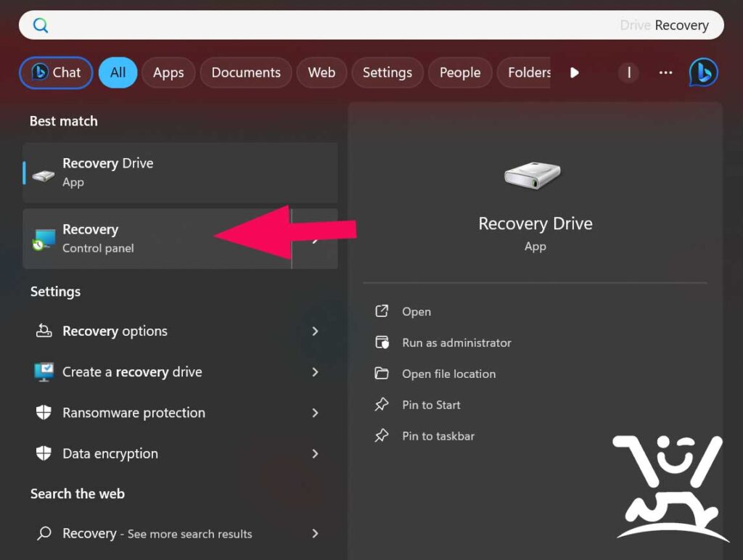The height and width of the screenshot is (560, 743).
Task: Choose Pin to taskbar
Action: click(438, 436)
